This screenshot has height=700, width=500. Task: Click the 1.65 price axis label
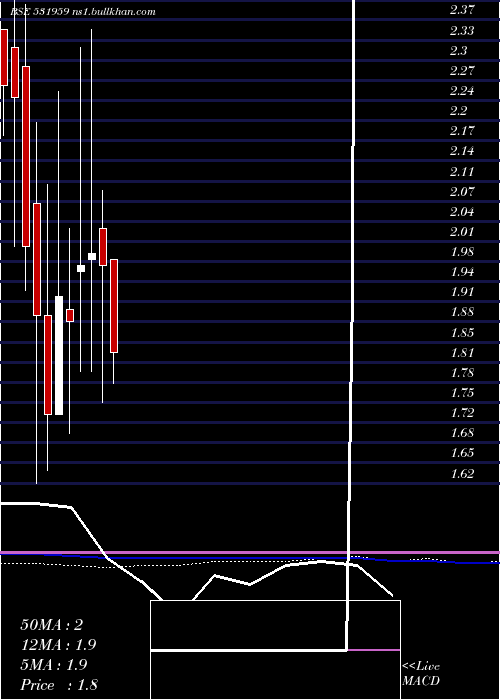point(462,452)
